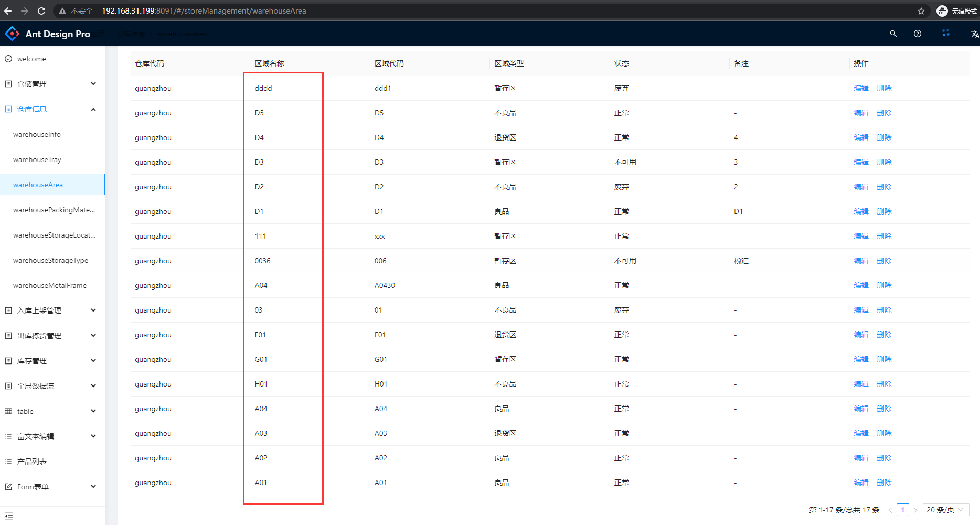Collapse the 仓库信息 sidebar menu

[51, 109]
